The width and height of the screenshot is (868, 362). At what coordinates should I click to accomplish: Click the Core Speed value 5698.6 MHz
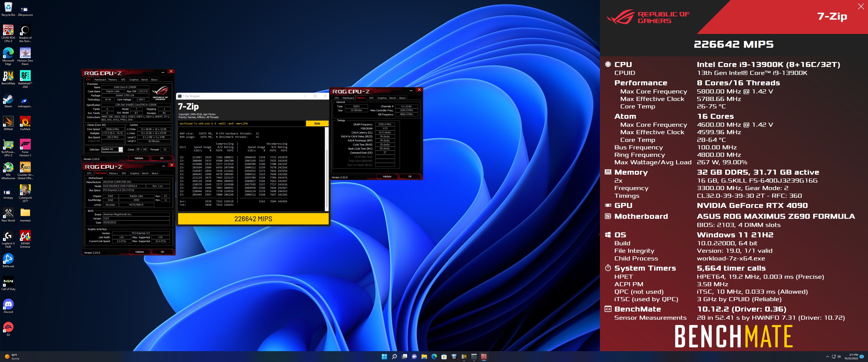click(x=113, y=129)
